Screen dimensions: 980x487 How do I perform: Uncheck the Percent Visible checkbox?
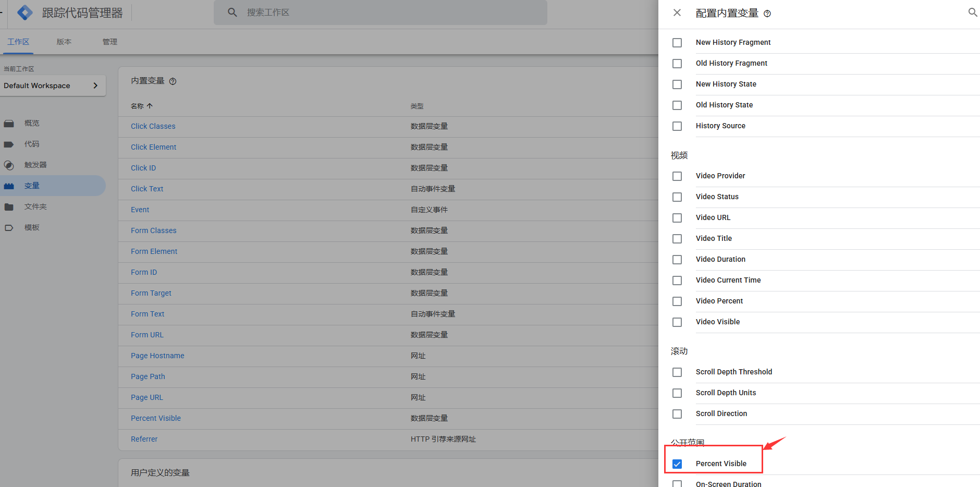[x=677, y=464]
